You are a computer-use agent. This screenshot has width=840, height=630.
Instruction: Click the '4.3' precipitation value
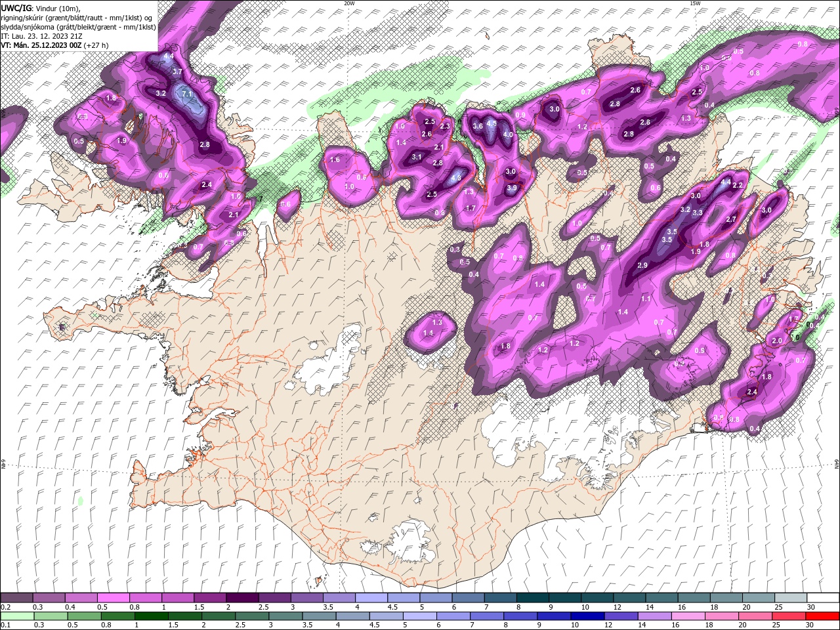pyautogui.click(x=456, y=177)
